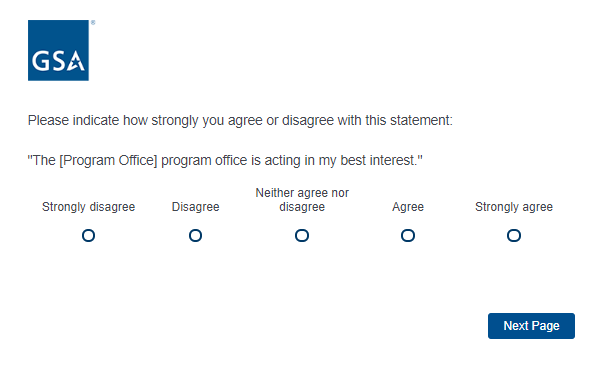Select the Strongly disagree radio button
This screenshot has height=389, width=613.
point(88,235)
